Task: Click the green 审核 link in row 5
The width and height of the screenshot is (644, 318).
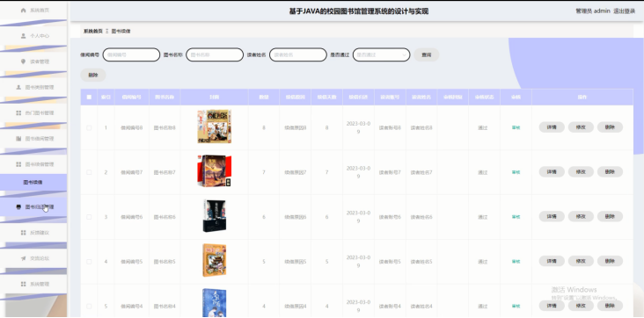Action: click(516, 306)
